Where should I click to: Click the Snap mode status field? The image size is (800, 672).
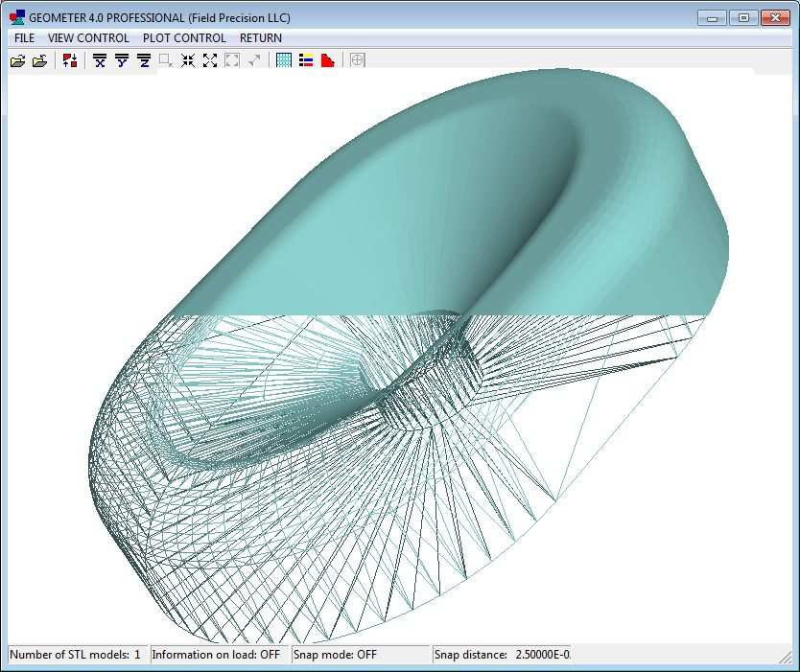click(x=360, y=655)
